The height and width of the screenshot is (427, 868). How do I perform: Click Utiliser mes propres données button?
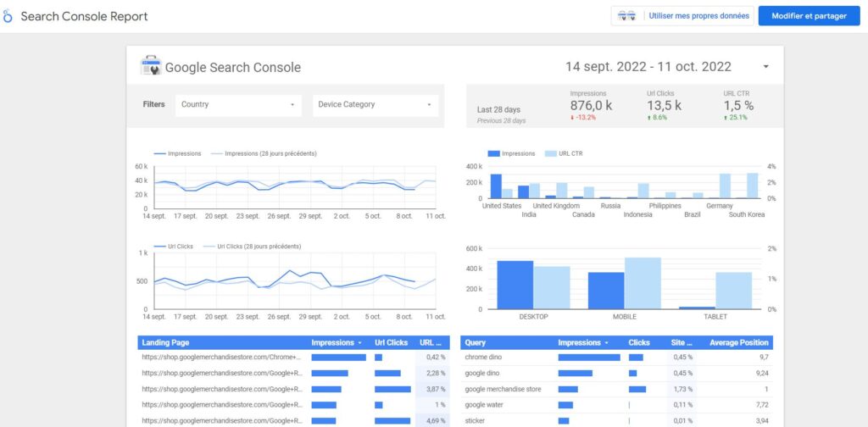[x=698, y=16]
